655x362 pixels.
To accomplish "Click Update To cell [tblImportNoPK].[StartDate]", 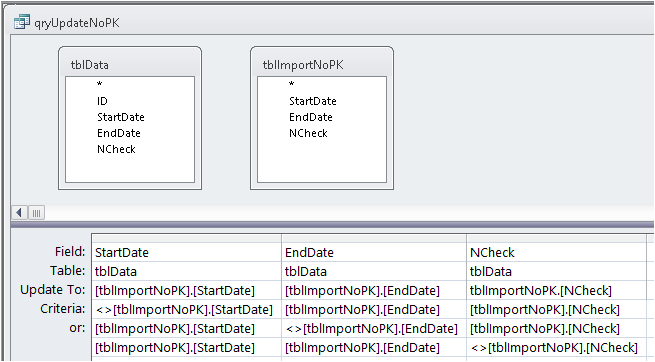I will (186, 290).
